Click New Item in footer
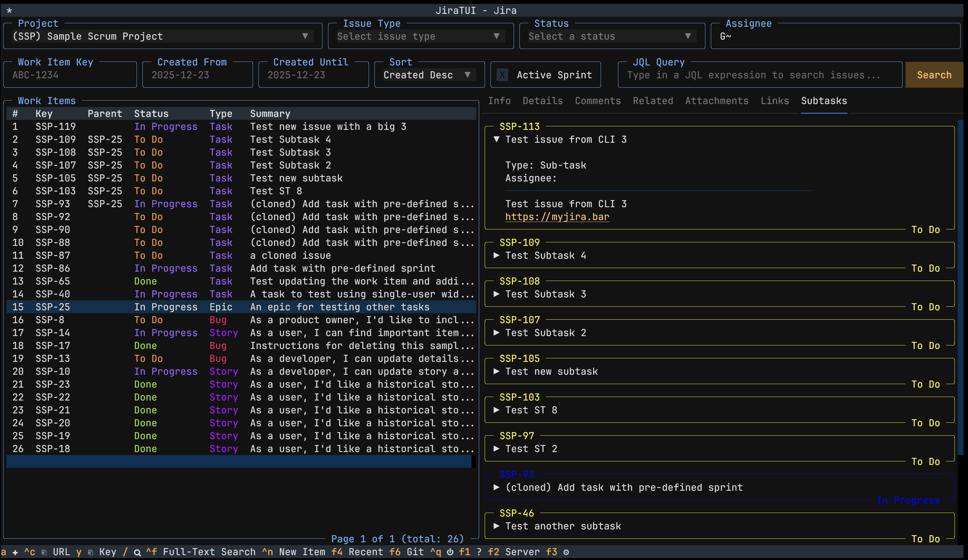The image size is (968, 560). [302, 552]
